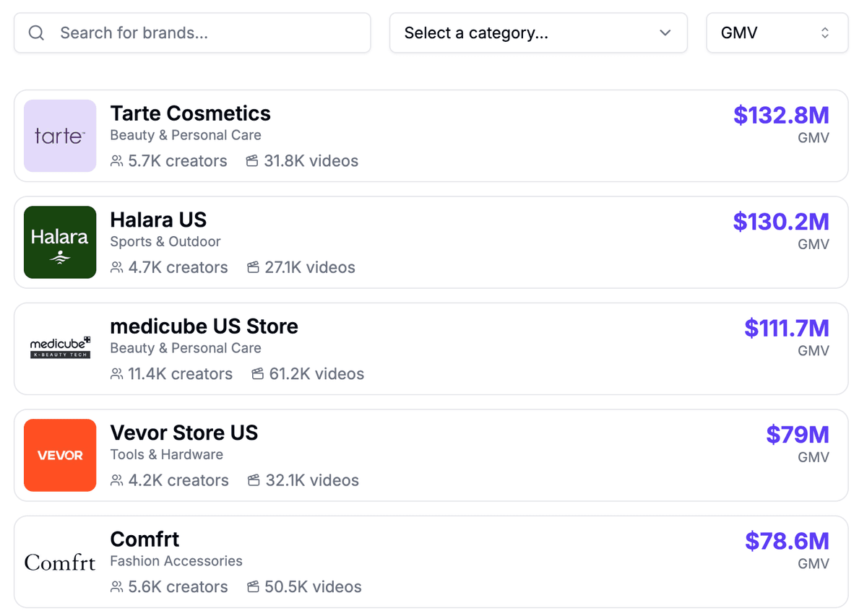Click the creators icon for Vevor Store US

point(116,480)
